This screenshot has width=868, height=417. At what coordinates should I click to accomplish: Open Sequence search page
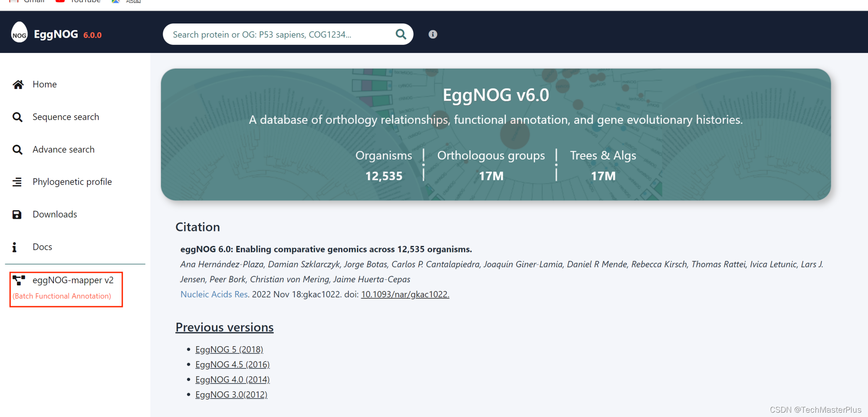(x=66, y=117)
